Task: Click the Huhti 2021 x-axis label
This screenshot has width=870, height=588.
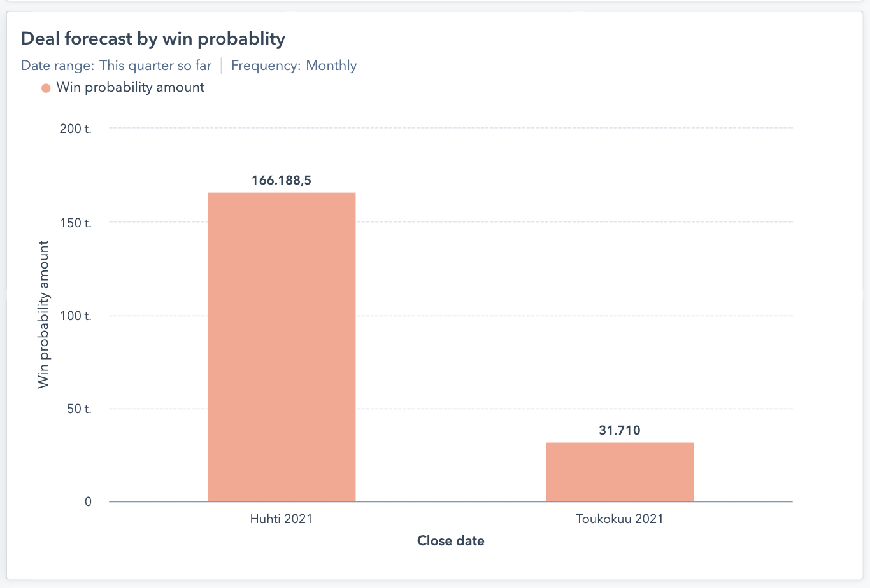Action: pyautogui.click(x=282, y=519)
